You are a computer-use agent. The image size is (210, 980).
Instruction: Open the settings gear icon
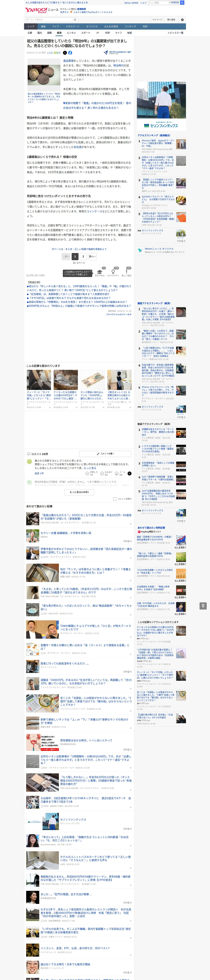[x=182, y=20]
